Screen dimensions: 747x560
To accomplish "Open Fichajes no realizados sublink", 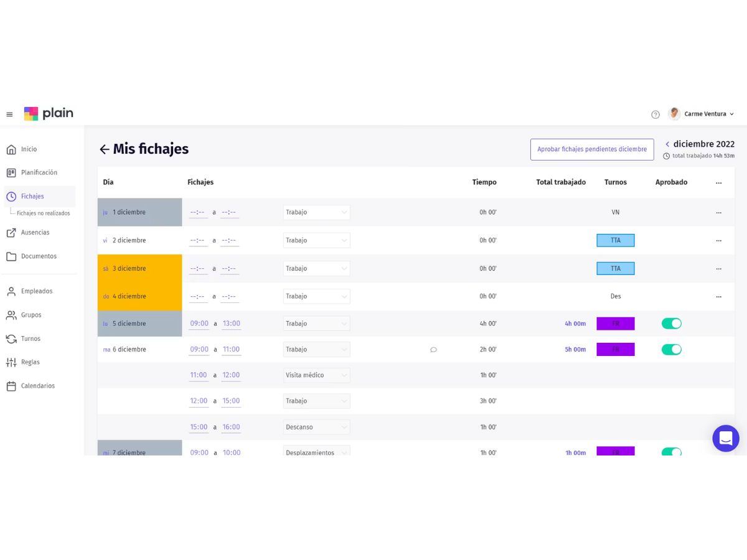I will 43,213.
